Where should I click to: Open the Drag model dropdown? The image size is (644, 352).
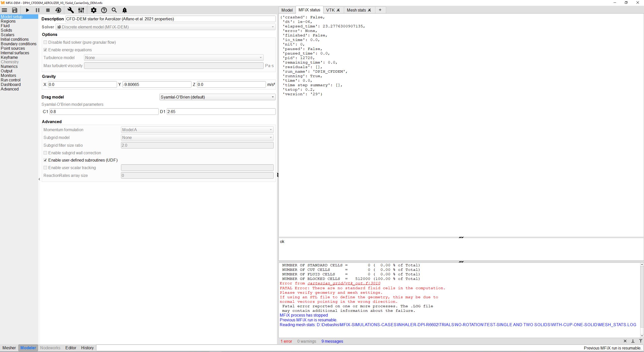(217, 97)
